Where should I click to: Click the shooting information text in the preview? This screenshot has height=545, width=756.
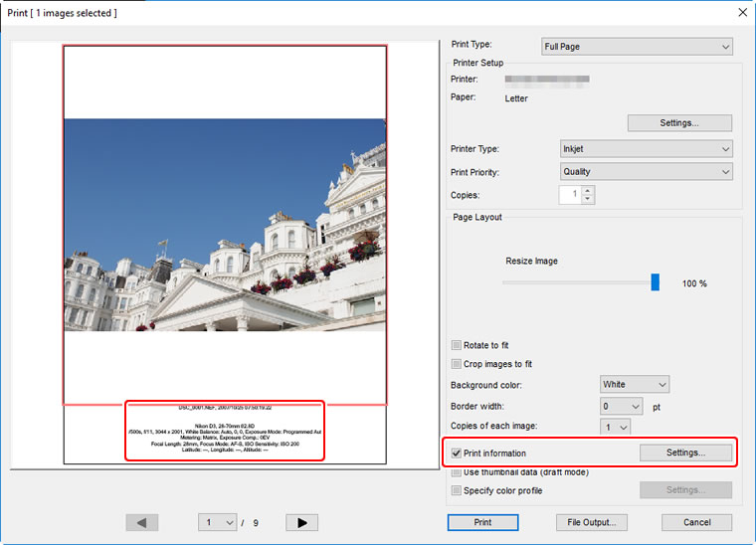(225, 430)
